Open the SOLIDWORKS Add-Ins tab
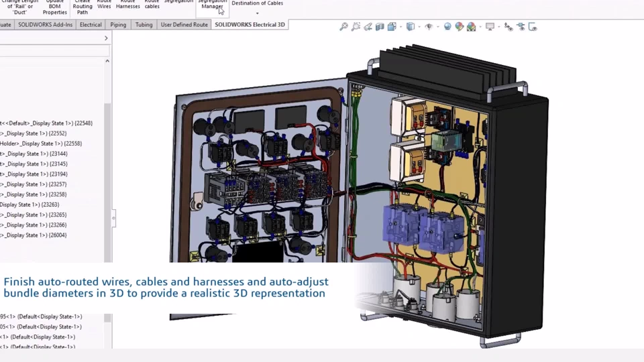This screenshot has height=362, width=644. [x=45, y=25]
